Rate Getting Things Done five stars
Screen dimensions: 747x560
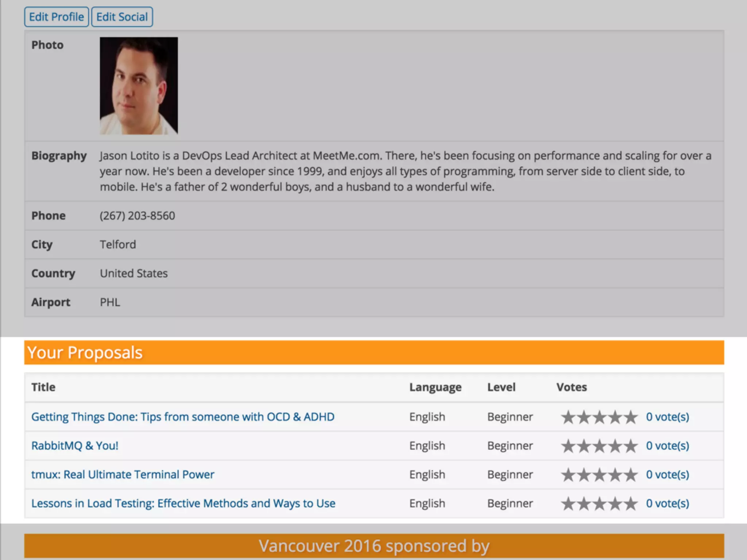[631, 417]
